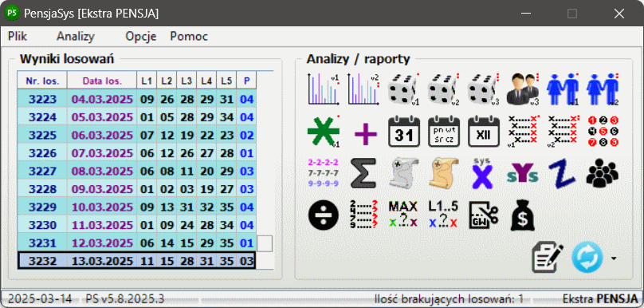The height and width of the screenshot is (308, 644).
Task: Open the gray scroll report
Action: [x=404, y=173]
